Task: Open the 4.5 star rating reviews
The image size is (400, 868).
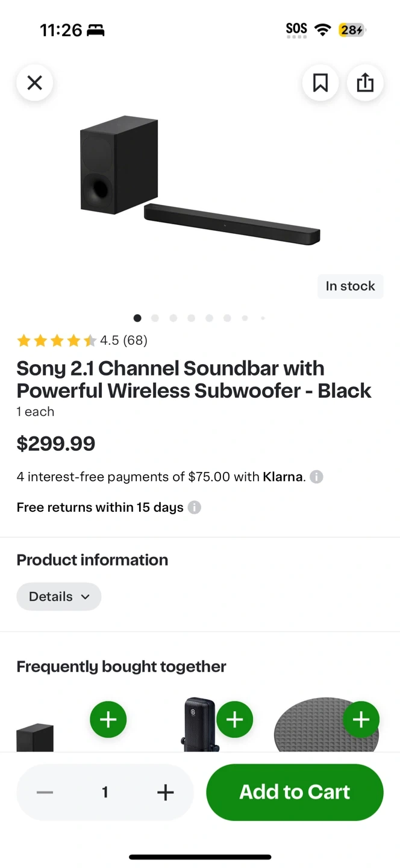Action: coord(82,341)
